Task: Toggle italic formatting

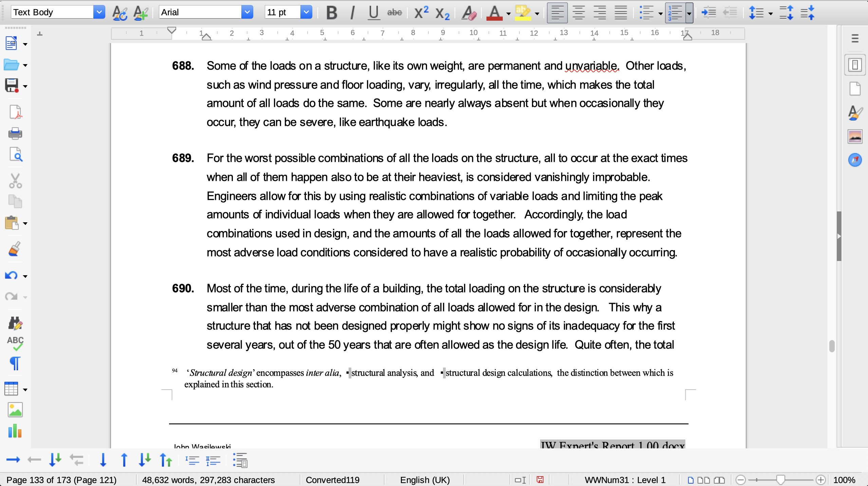Action: click(352, 13)
